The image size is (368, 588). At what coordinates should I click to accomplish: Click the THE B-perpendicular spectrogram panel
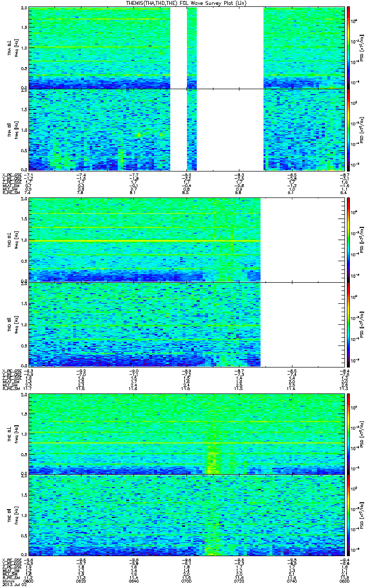[185, 434]
